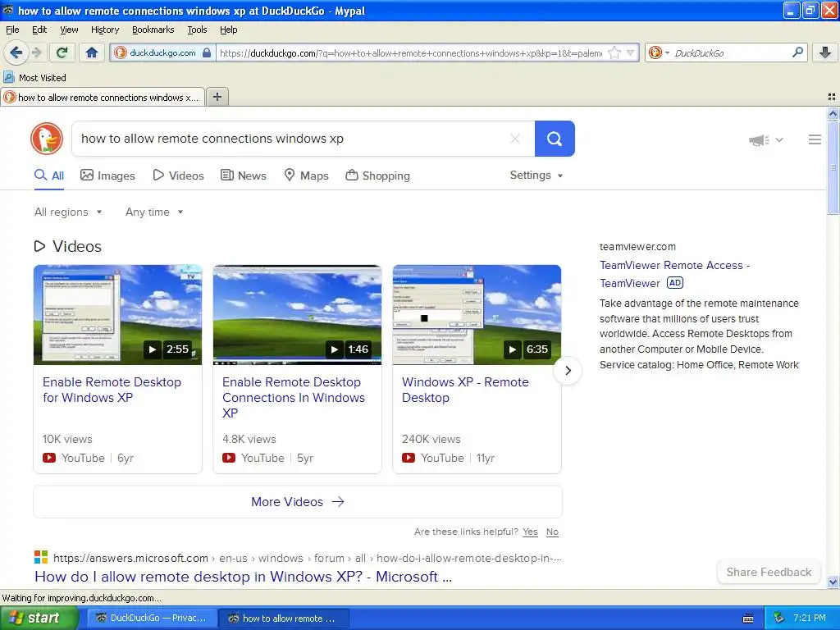
Task: Click the forward navigation arrow
Action: click(x=36, y=52)
